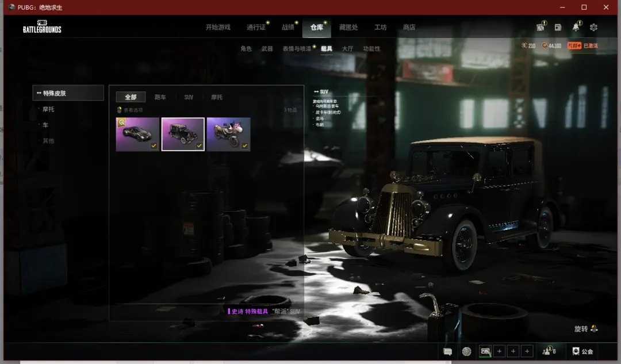Click the third plus squad slot
This screenshot has height=364, width=621.
coord(527,351)
